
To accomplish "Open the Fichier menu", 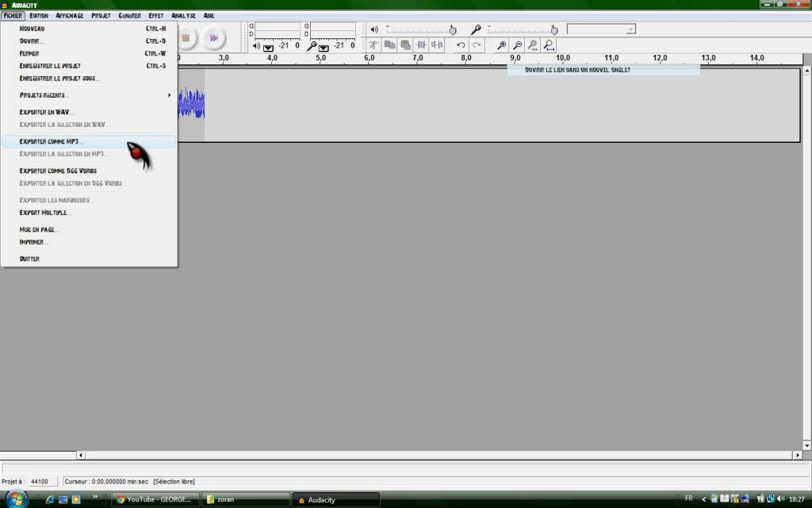I will click(13, 16).
